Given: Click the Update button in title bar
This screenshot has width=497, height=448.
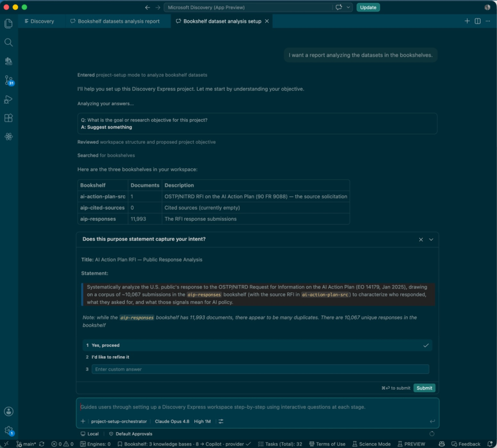Looking at the screenshot, I should click(368, 7).
